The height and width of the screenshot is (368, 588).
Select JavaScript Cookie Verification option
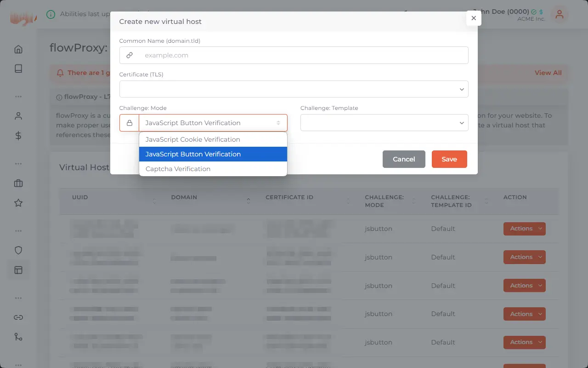[x=192, y=139]
